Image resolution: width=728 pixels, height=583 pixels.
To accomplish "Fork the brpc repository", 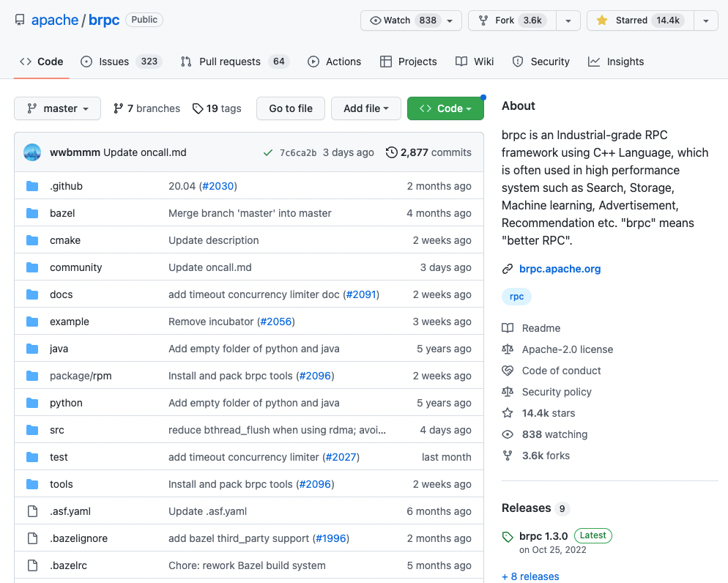I will 511,21.
